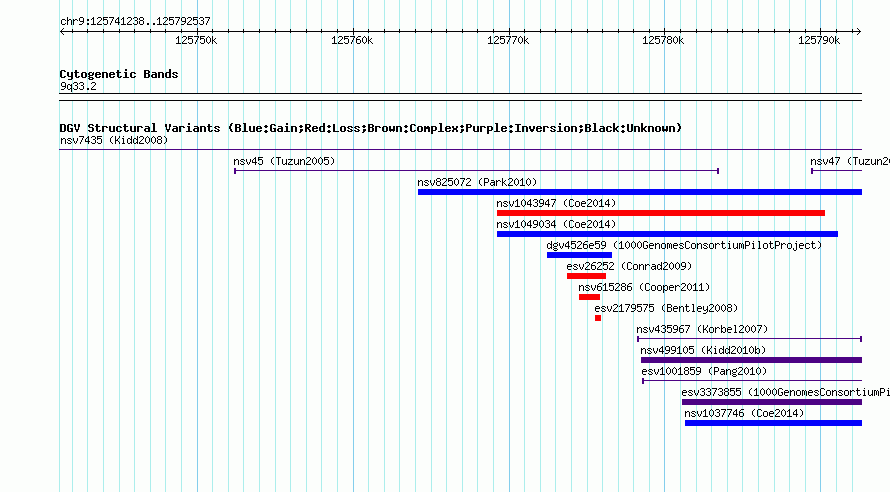Click the purple inversion bar for nsv499105
Screen dimensions: 890x492
[751, 360]
